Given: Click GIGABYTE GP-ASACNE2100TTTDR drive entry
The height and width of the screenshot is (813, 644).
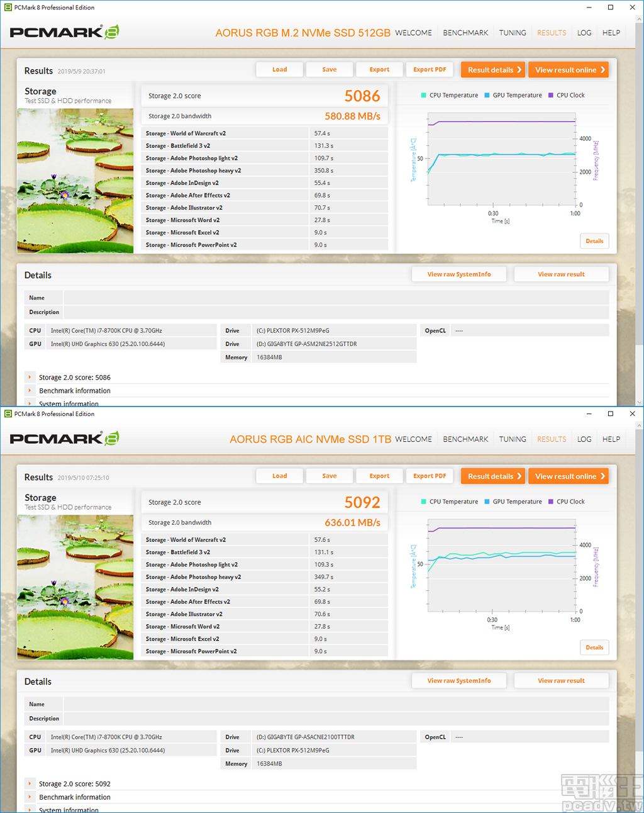Looking at the screenshot, I should (305, 737).
